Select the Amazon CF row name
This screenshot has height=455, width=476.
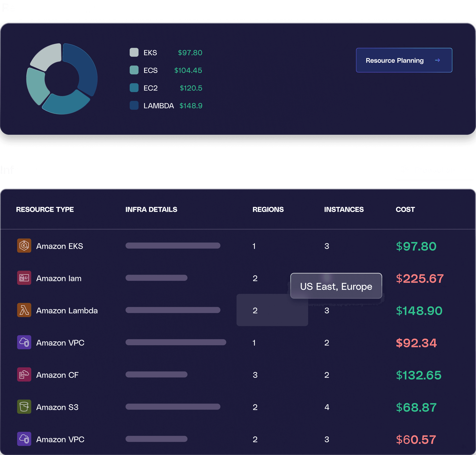coord(57,375)
